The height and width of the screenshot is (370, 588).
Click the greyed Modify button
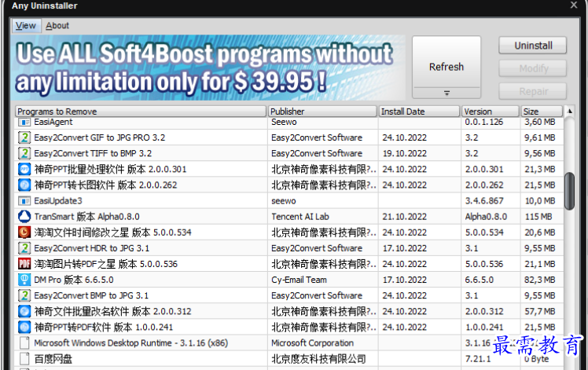tap(533, 68)
